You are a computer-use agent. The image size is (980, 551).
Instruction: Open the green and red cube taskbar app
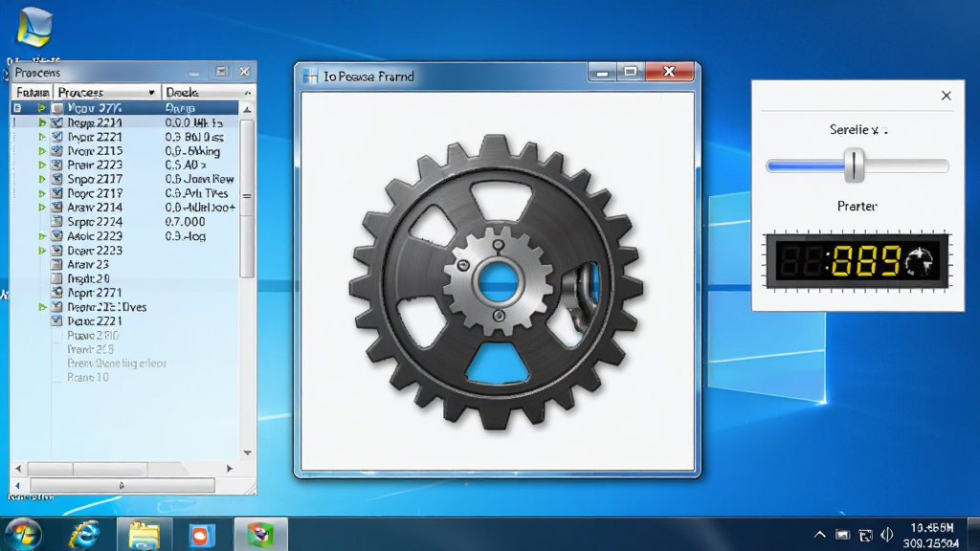coord(260,535)
